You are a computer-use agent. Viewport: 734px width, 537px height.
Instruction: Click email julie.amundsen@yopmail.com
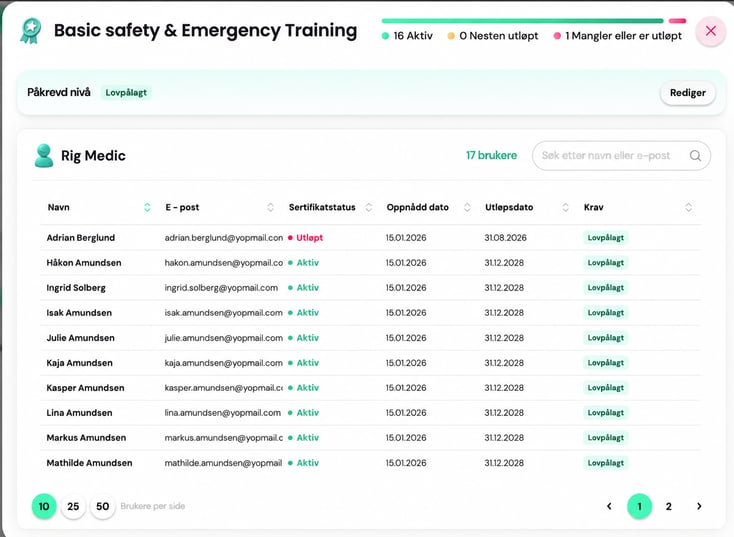click(x=224, y=338)
